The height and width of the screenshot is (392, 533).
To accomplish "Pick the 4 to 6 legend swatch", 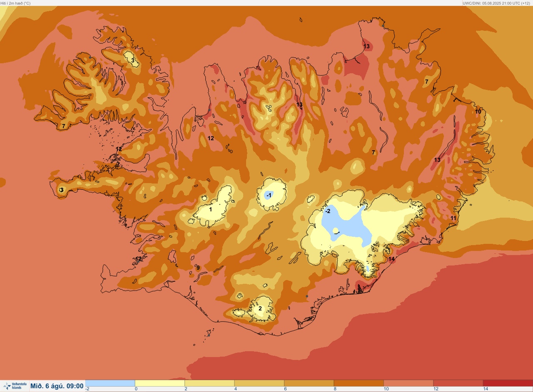I will click(259, 383).
